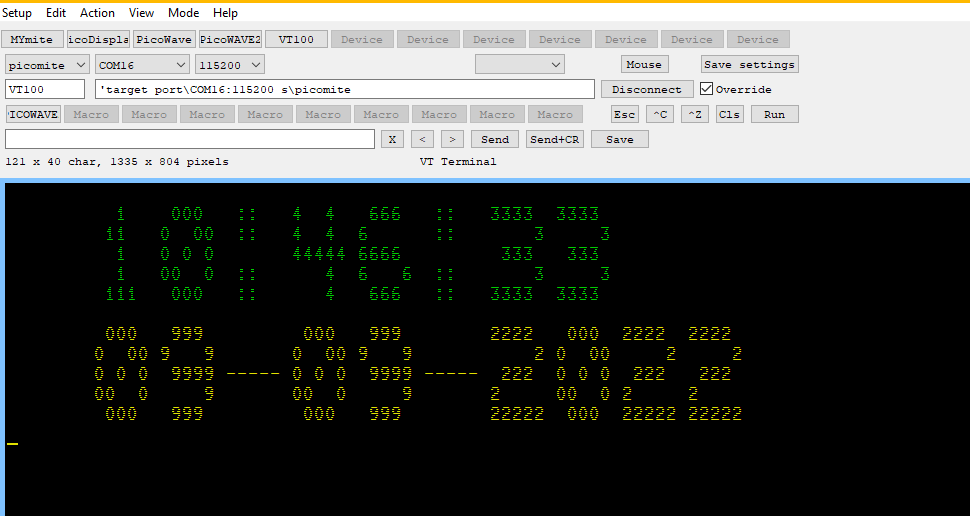970x516 pixels.
Task: Open the Setup menu
Action: tap(18, 13)
